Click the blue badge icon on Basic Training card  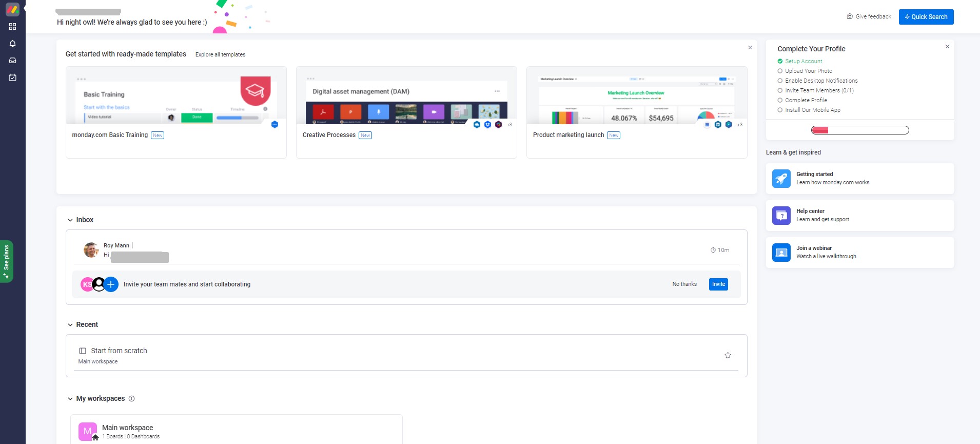click(x=275, y=124)
